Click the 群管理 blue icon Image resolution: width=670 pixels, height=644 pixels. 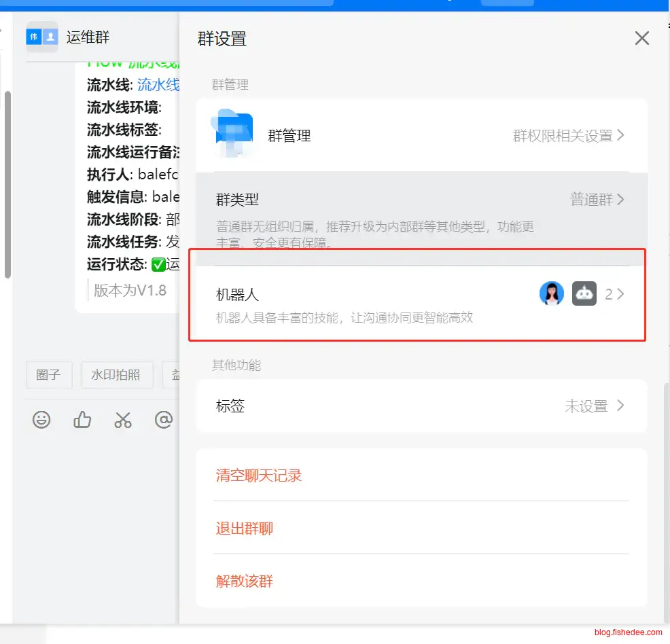pyautogui.click(x=234, y=135)
